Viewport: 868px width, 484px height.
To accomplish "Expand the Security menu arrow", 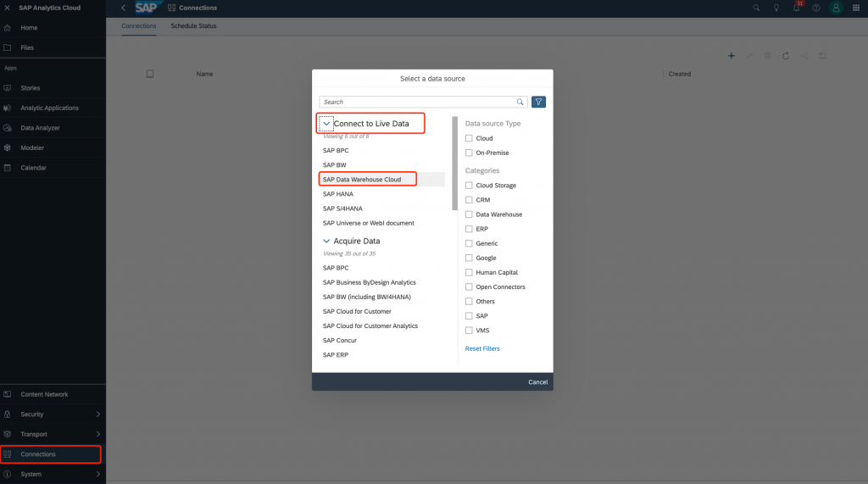I will (98, 414).
